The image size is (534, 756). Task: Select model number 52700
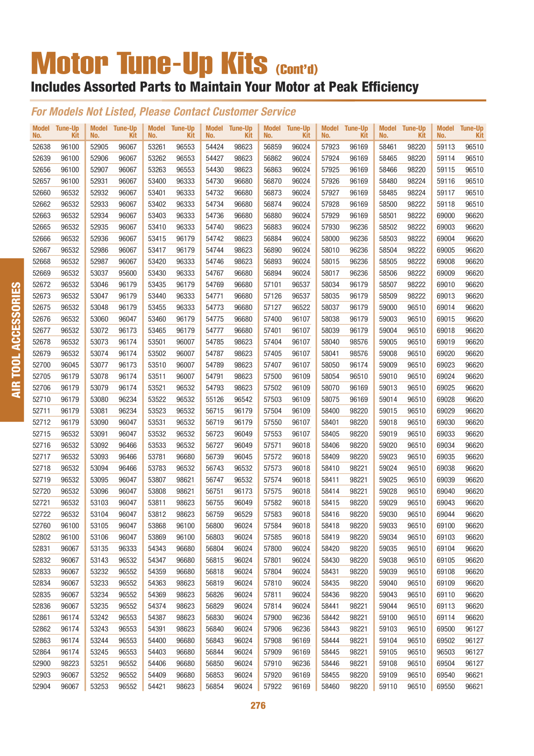41,365
